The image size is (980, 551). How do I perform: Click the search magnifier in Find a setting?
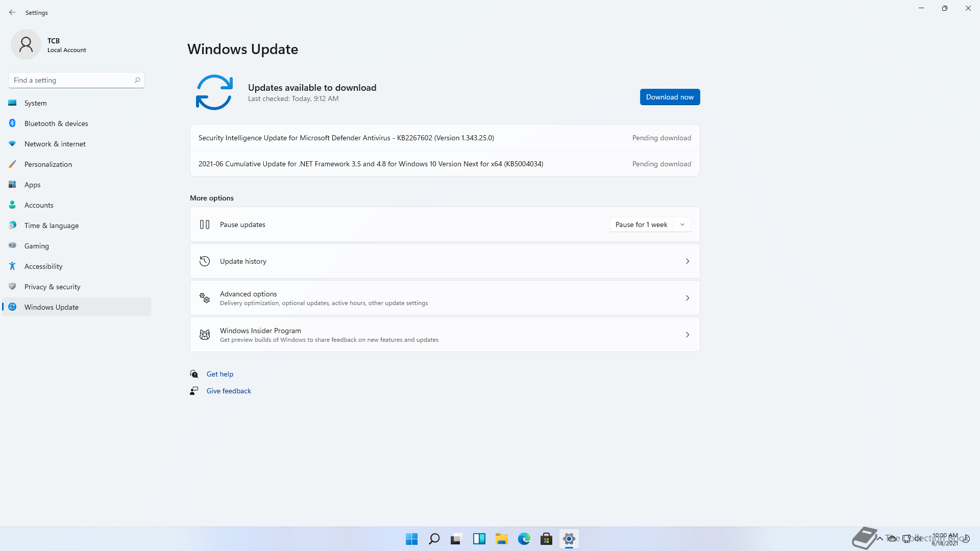tap(137, 80)
